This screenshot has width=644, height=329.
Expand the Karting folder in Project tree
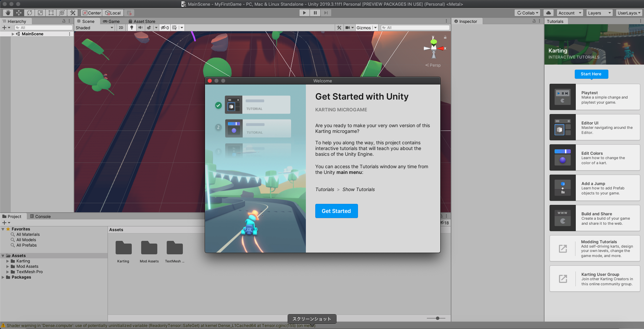tap(7, 261)
